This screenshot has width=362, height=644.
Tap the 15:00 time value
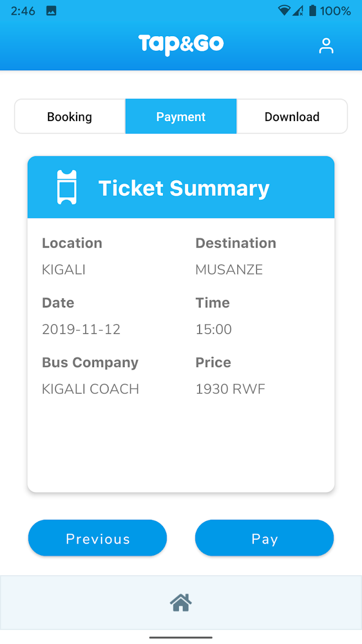coord(214,329)
